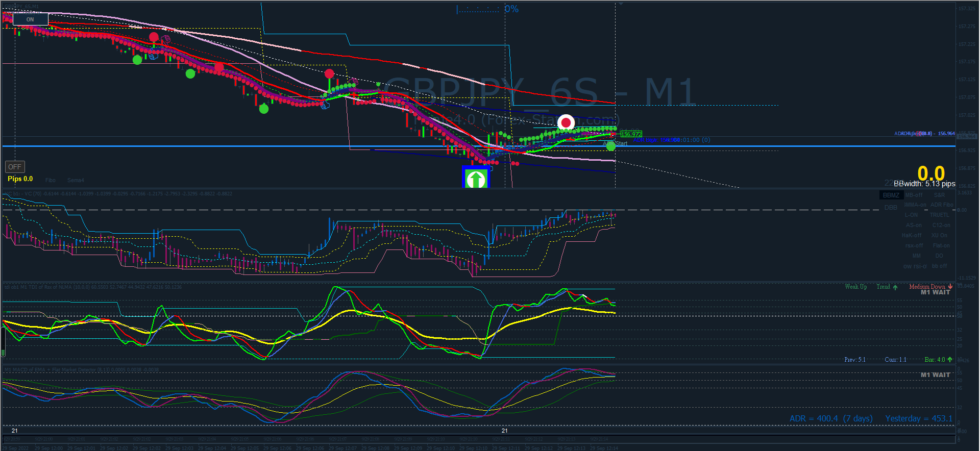Screen dimensions: 980x451
Task: Toggle the ON button at chart top-left
Action: coord(30,19)
